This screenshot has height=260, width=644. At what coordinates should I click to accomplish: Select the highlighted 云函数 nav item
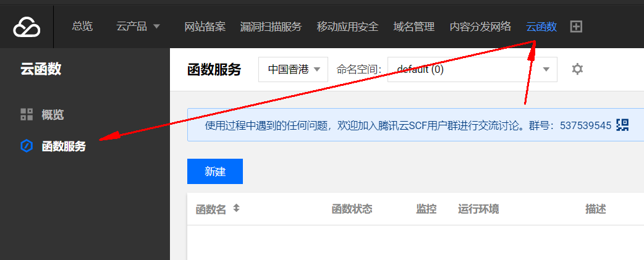[541, 27]
